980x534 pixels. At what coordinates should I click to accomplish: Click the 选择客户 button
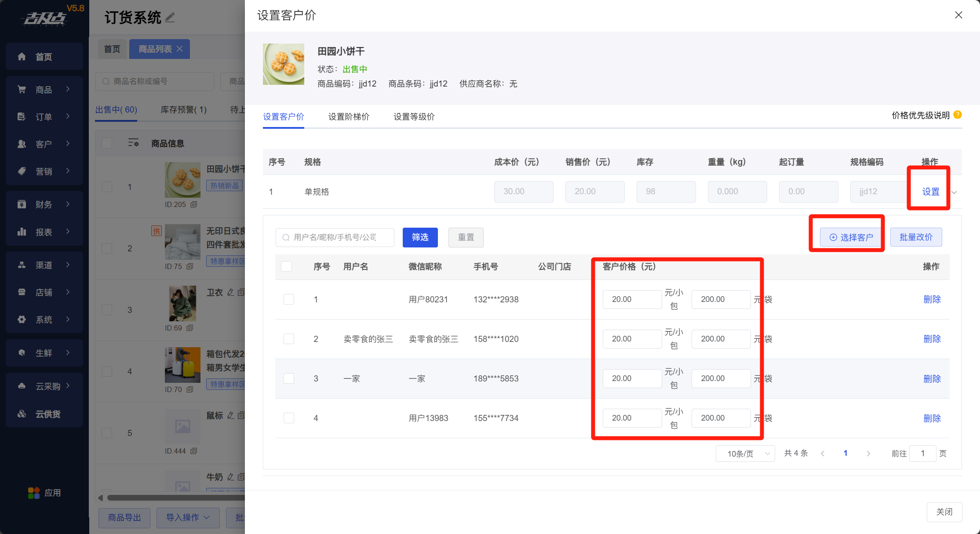click(x=851, y=237)
